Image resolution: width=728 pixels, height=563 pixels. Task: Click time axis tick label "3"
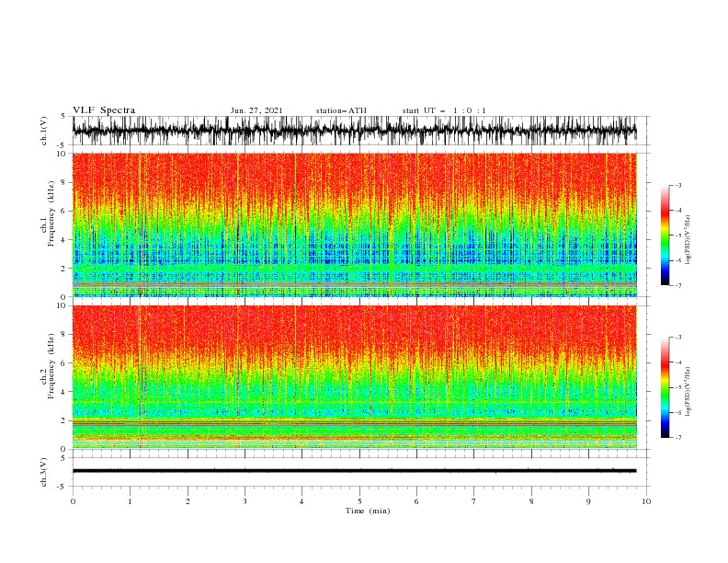pyautogui.click(x=245, y=501)
